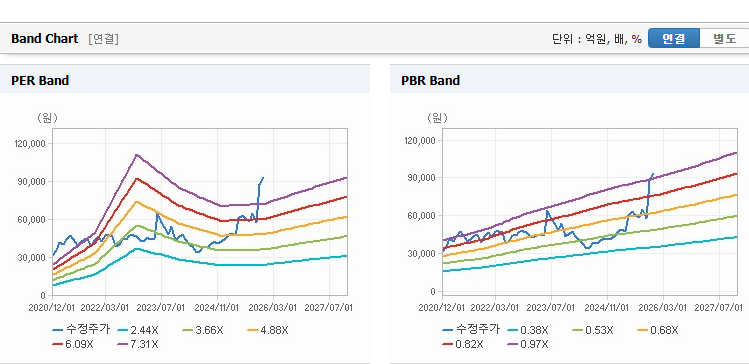Click the Band Chart heading
The image size is (749, 364).
(x=44, y=39)
